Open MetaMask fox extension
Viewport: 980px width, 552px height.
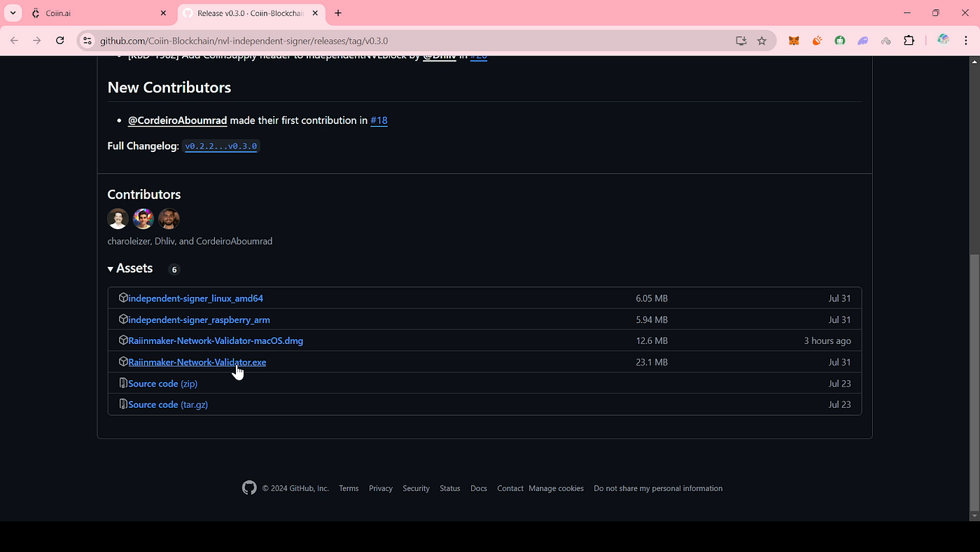pos(794,41)
